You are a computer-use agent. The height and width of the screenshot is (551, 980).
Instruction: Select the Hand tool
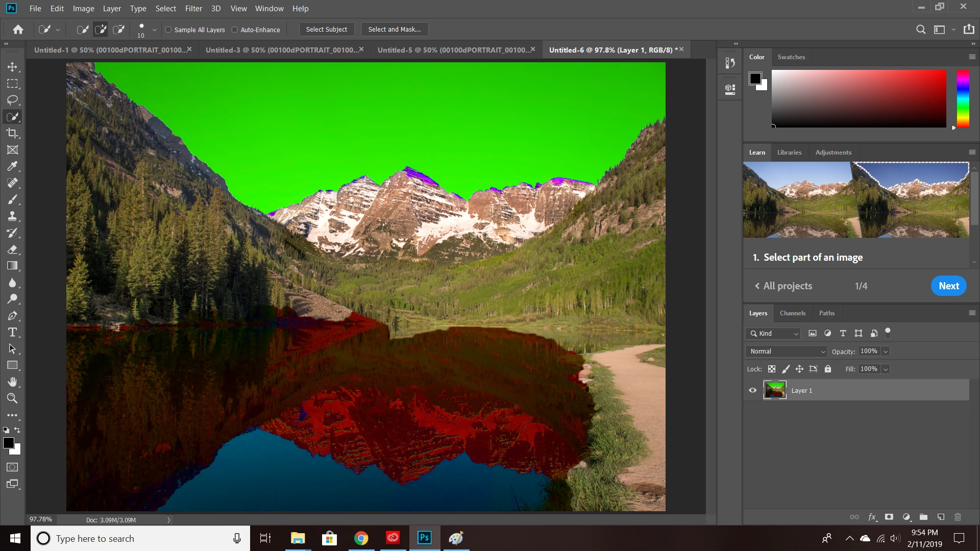pyautogui.click(x=12, y=382)
